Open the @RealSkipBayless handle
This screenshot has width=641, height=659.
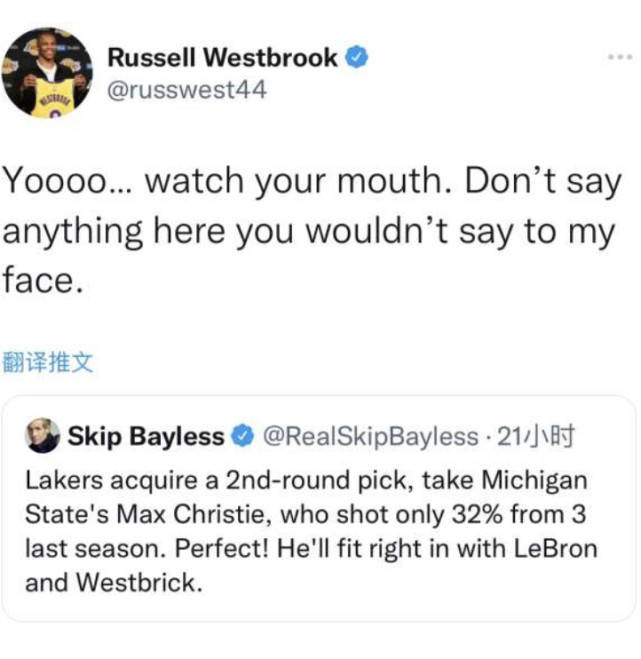coord(371,436)
